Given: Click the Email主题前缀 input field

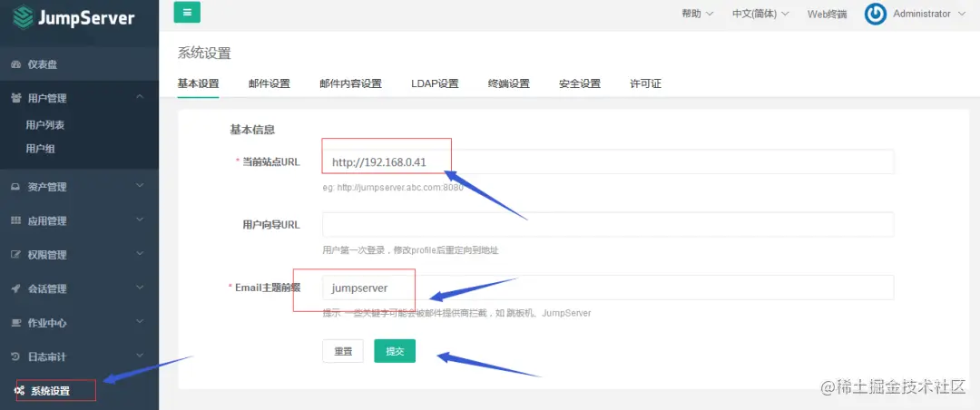Looking at the screenshot, I should pyautogui.click(x=608, y=288).
